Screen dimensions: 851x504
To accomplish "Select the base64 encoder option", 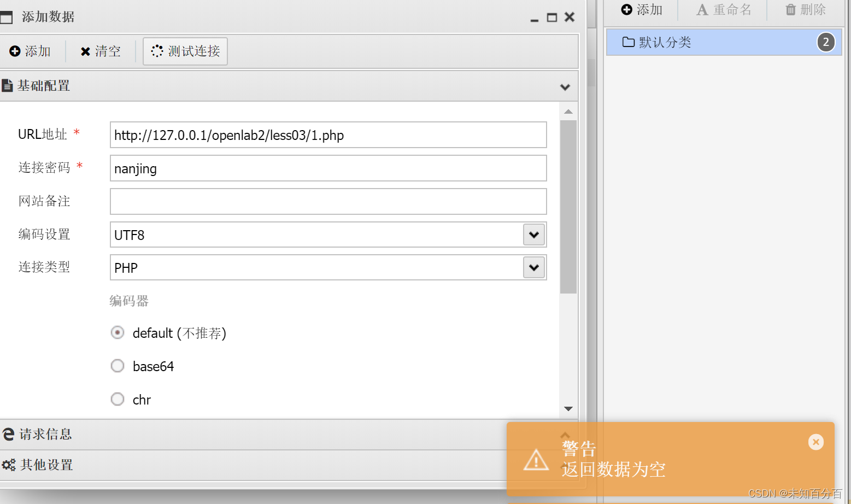I will (118, 366).
